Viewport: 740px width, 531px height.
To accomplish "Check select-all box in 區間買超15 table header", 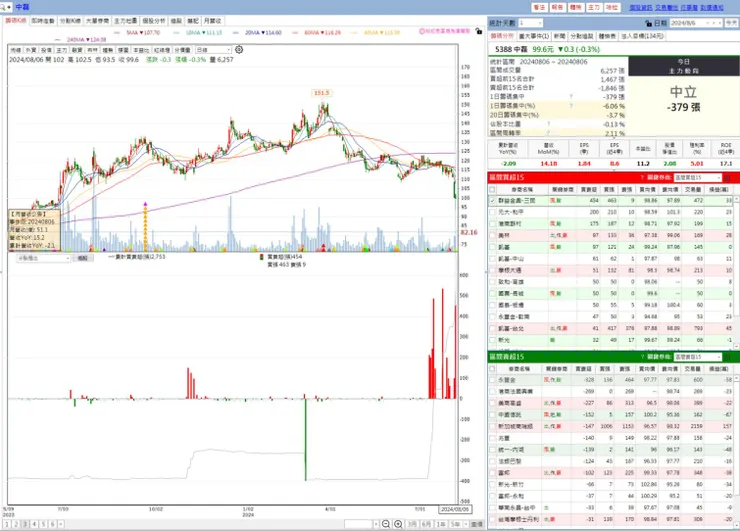I will [493, 189].
